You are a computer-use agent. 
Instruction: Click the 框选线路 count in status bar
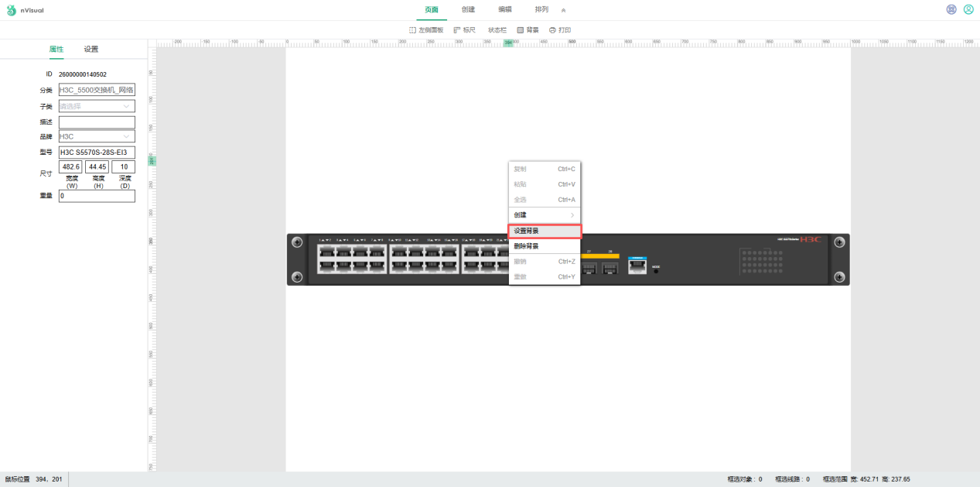(x=792, y=479)
